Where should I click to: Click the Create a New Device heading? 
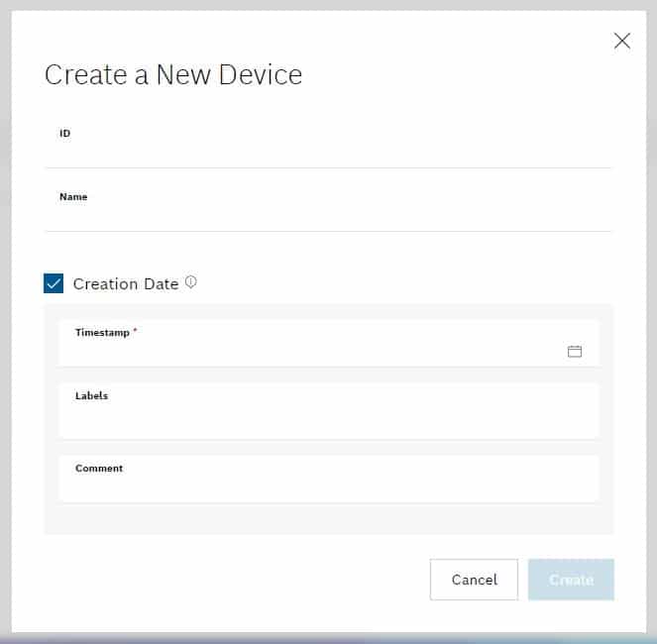173,74
